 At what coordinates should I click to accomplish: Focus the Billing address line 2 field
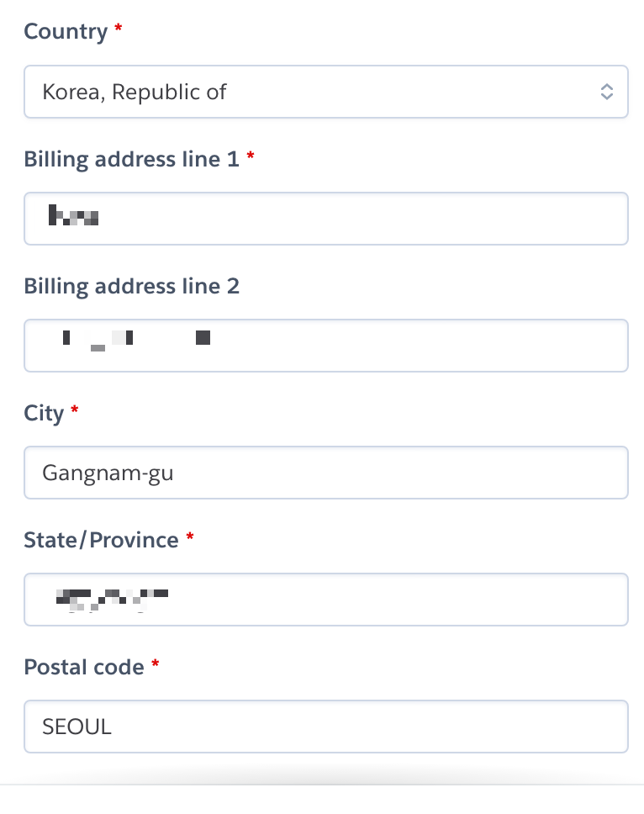click(326, 346)
